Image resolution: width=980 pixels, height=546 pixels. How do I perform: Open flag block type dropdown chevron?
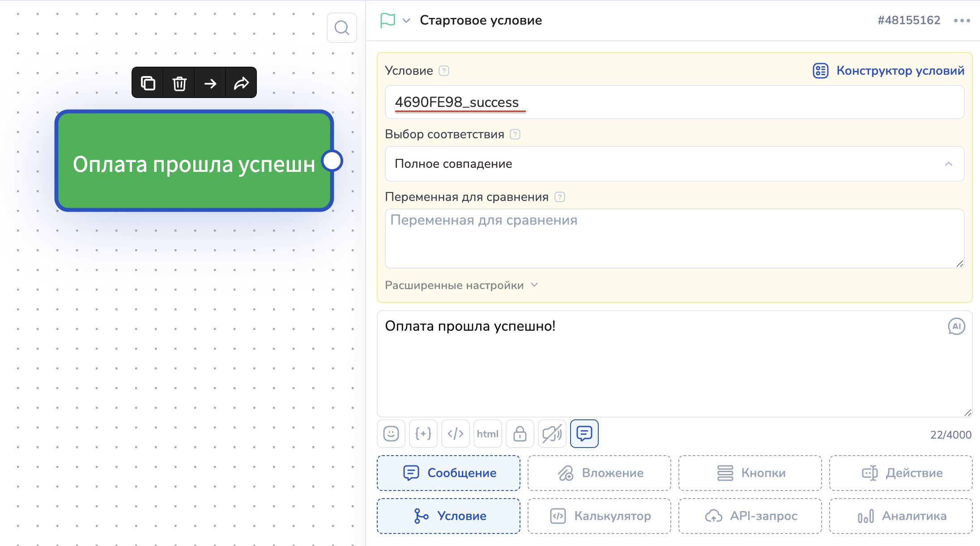[406, 21]
